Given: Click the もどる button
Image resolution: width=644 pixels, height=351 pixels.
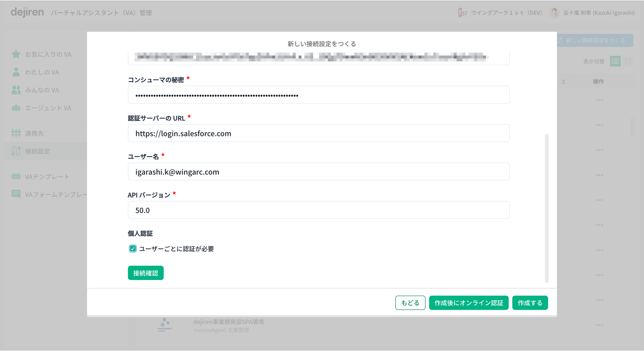Looking at the screenshot, I should (410, 303).
